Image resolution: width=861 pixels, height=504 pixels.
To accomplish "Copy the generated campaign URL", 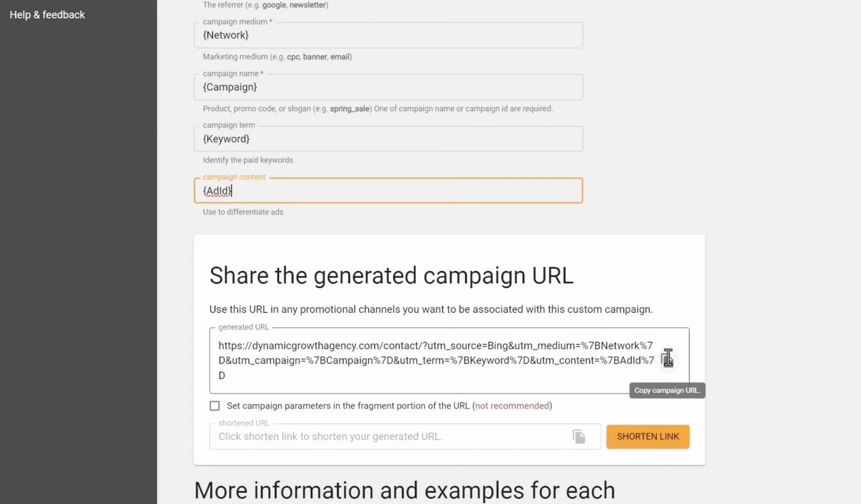I will pos(667,359).
